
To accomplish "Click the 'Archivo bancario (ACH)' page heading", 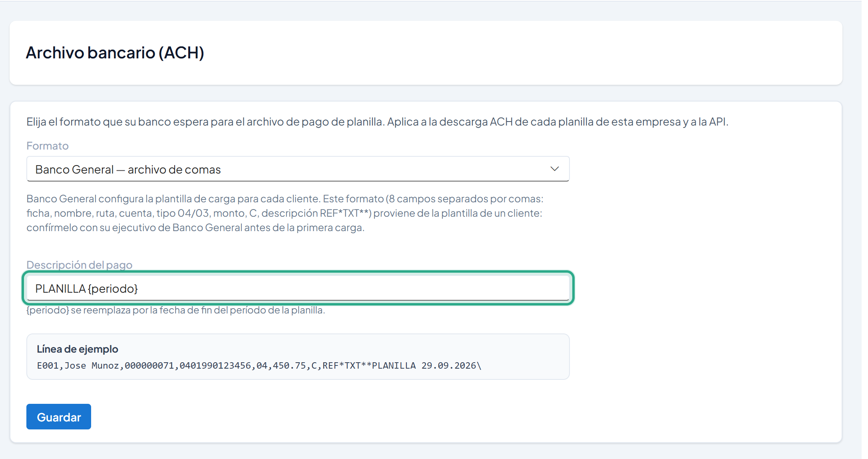I will point(115,53).
